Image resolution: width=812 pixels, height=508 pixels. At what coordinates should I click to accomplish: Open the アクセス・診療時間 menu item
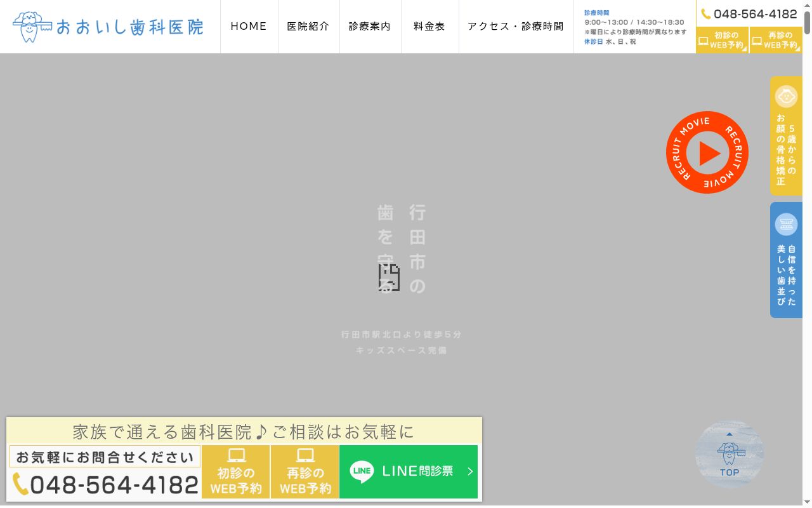pos(516,27)
